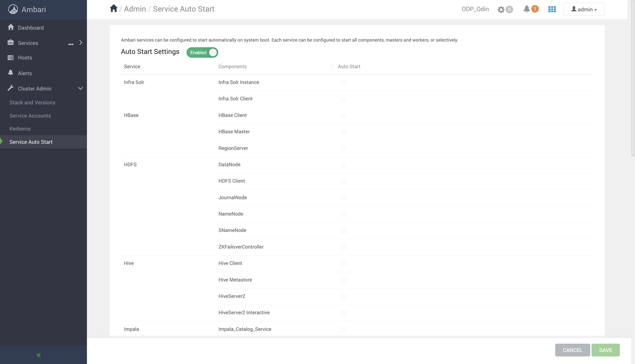The width and height of the screenshot is (635, 364).
Task: Open Dashboard from the sidebar
Action: (31, 27)
